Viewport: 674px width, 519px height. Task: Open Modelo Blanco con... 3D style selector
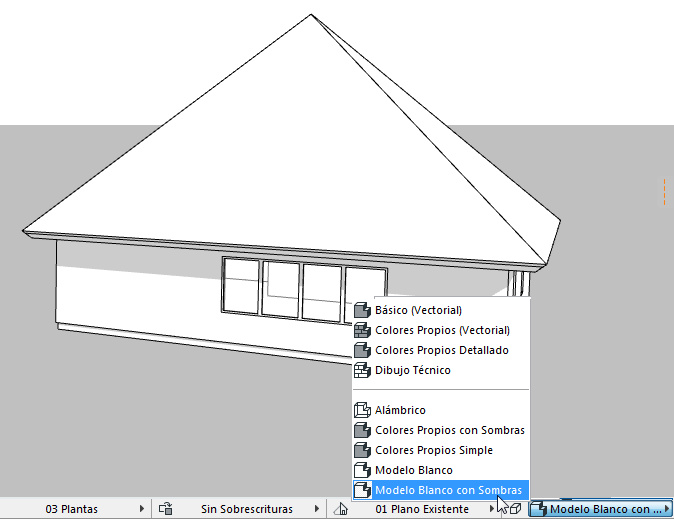point(600,509)
